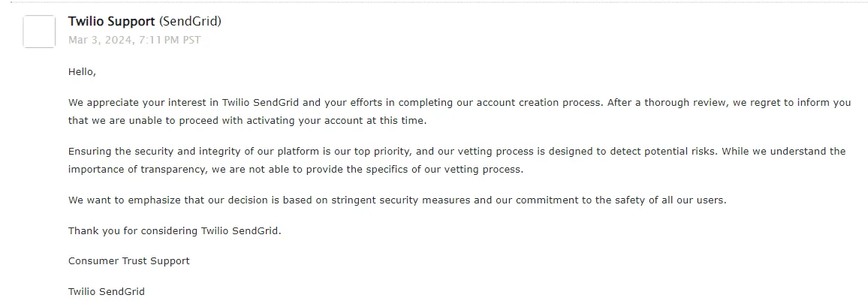Click the dotted divider above the message
The width and height of the screenshot is (868, 307).
click(439, 3)
